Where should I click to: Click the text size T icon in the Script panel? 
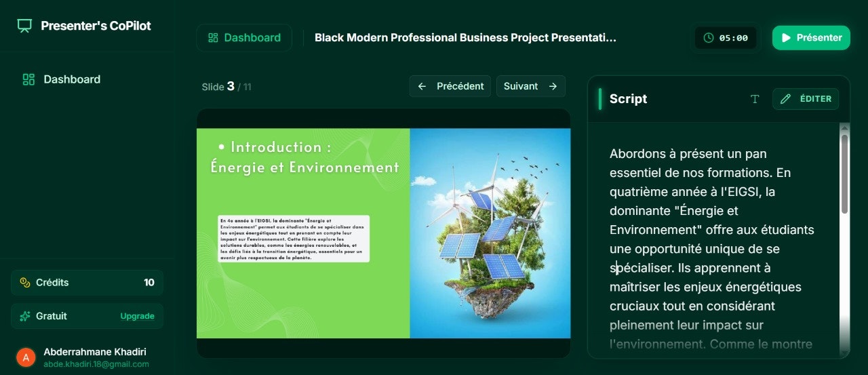[x=755, y=99]
